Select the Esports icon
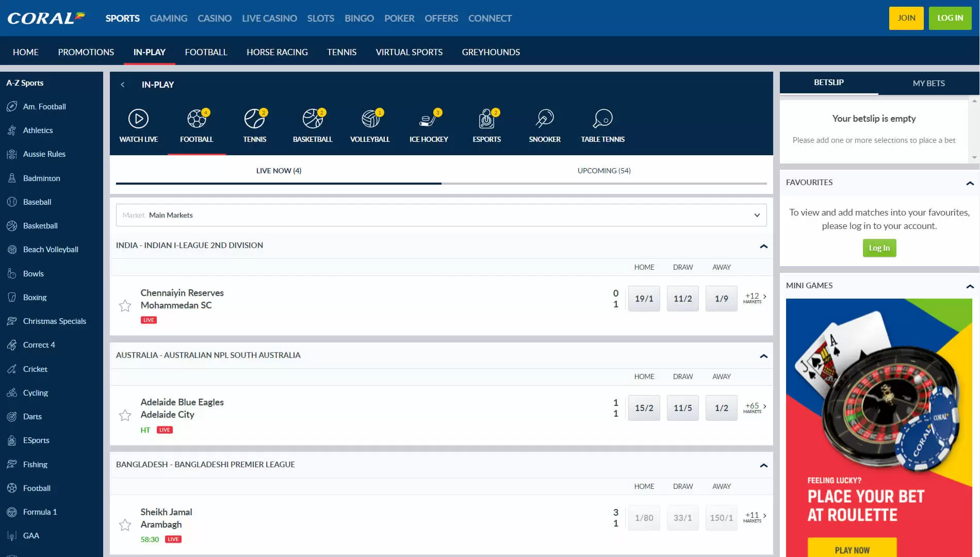Viewport: 980px width, 557px height. 486,119
